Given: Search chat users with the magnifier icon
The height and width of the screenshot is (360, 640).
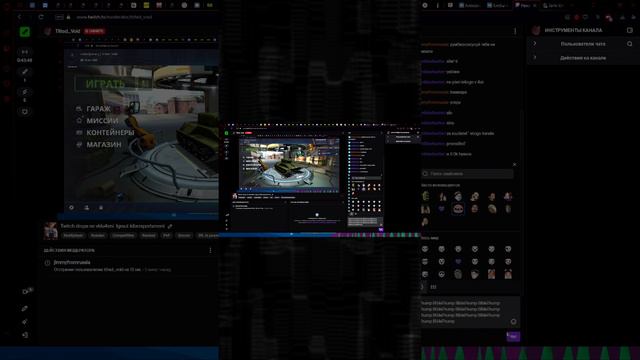Looking at the screenshot, I should coord(630,44).
